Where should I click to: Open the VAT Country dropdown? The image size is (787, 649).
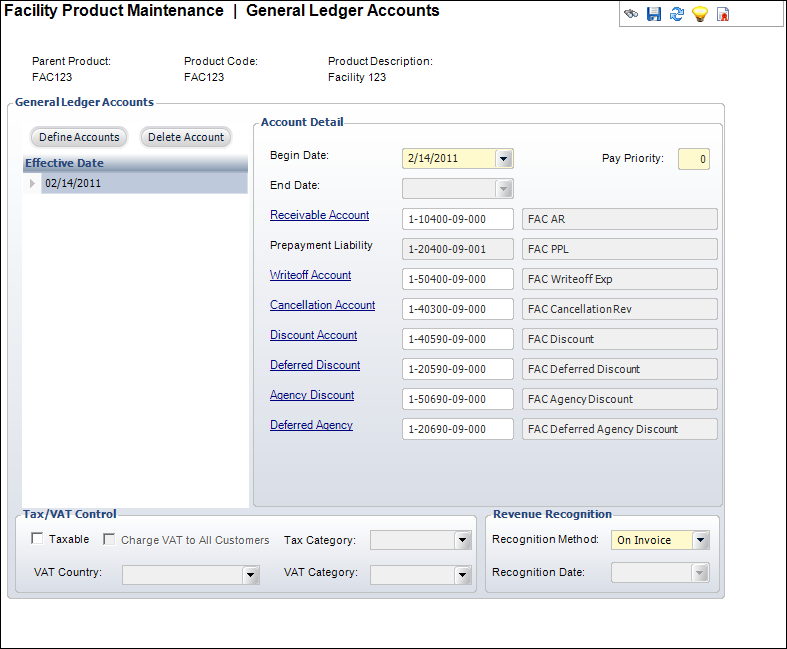(250, 575)
